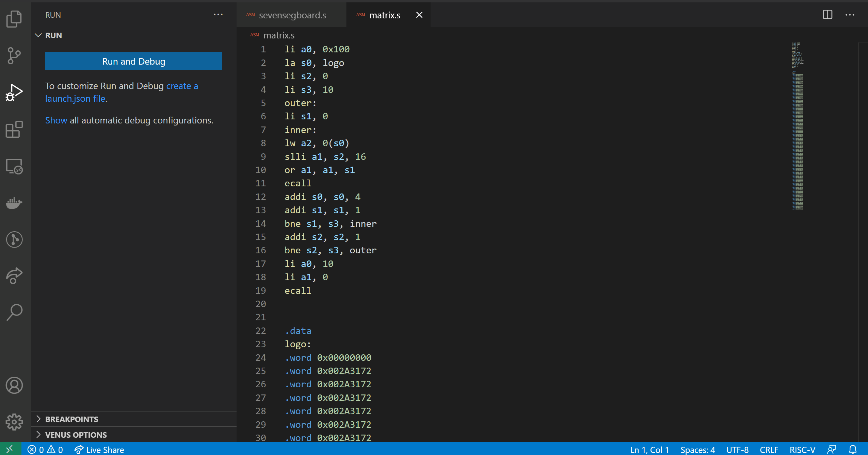Click the Run and Debug button
The height and width of the screenshot is (455, 868).
pos(133,61)
